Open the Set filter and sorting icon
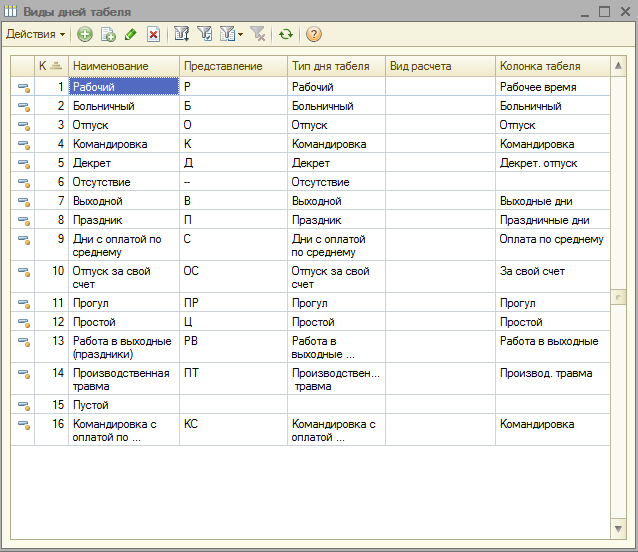The width and height of the screenshot is (638, 552). point(182,34)
